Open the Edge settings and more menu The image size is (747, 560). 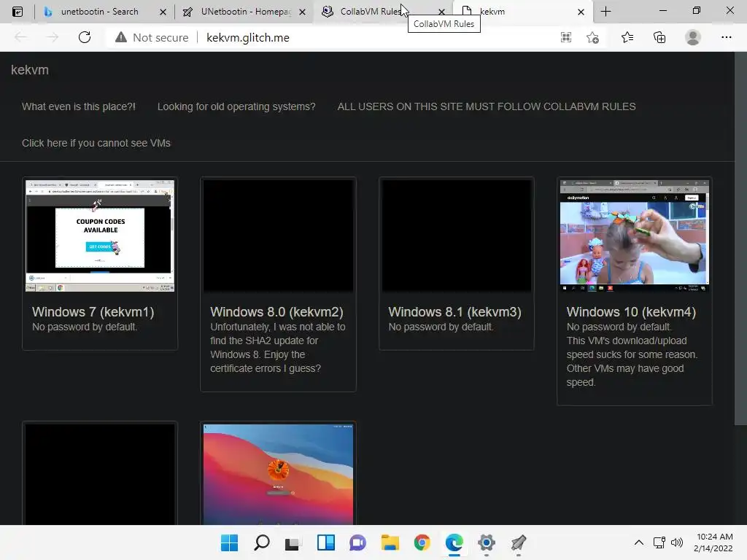[726, 37]
